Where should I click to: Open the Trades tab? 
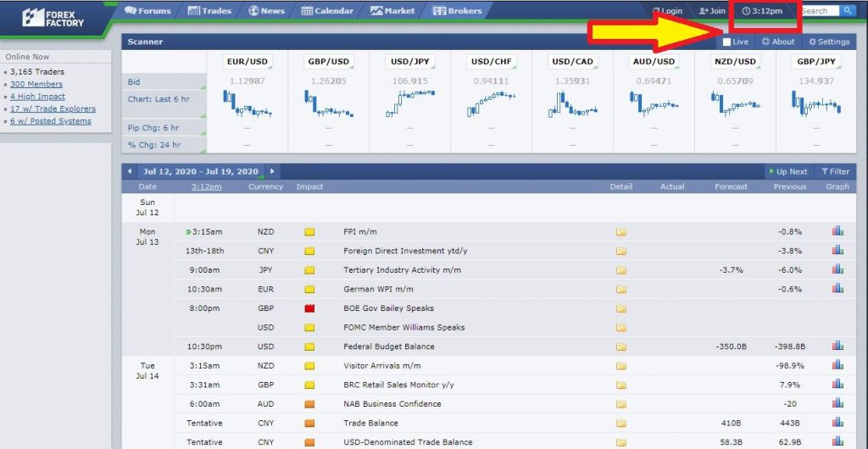[x=209, y=10]
